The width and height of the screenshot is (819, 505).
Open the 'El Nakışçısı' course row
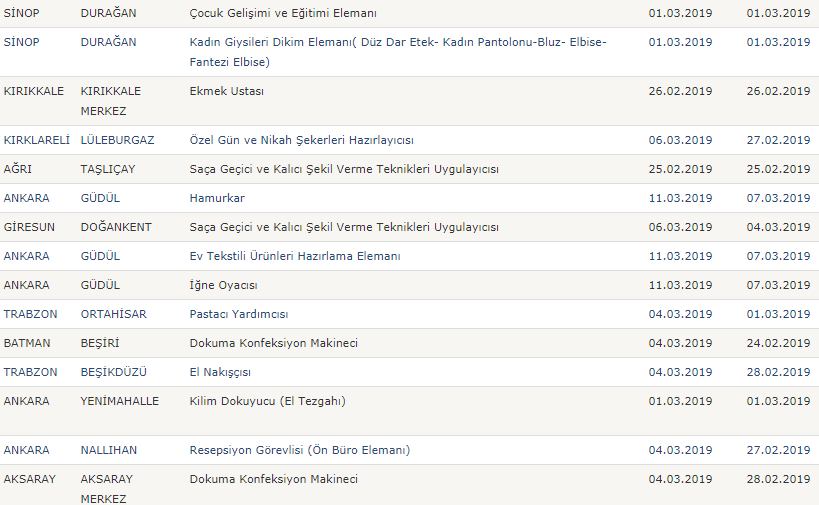coord(220,372)
